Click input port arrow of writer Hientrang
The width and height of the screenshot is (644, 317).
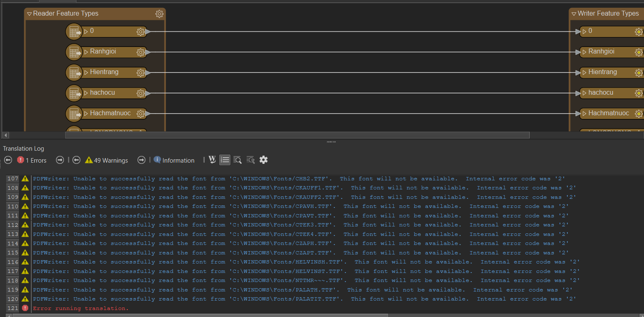coord(577,73)
